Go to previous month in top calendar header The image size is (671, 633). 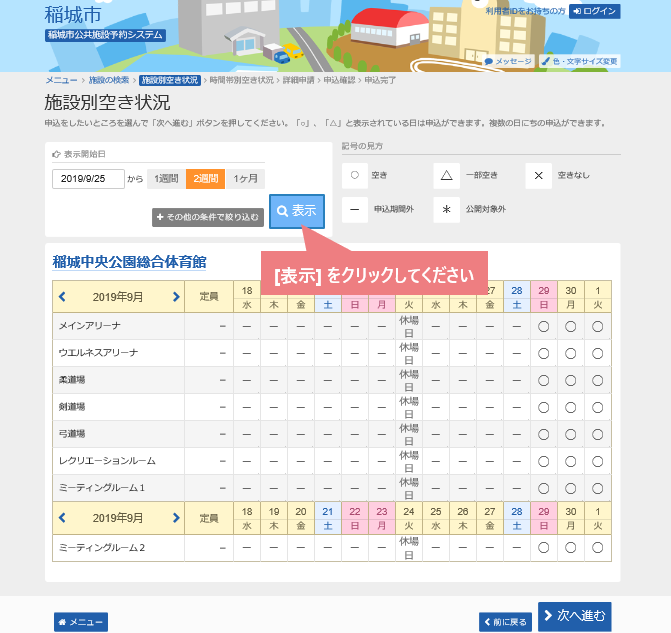(x=62, y=297)
